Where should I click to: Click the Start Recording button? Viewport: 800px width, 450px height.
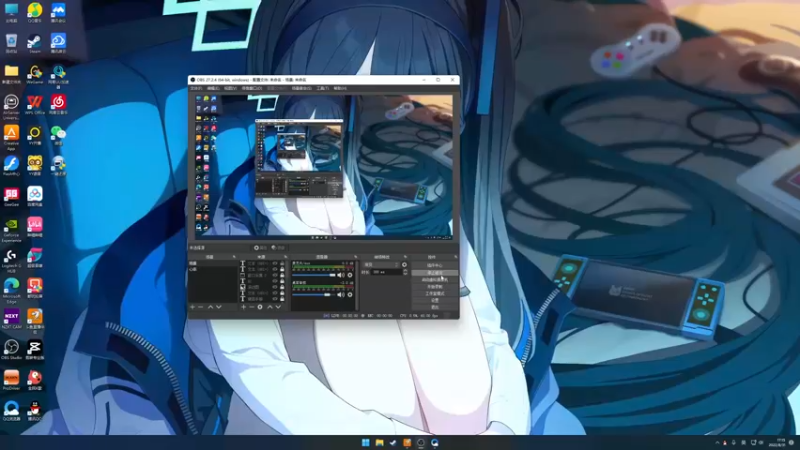tap(435, 287)
